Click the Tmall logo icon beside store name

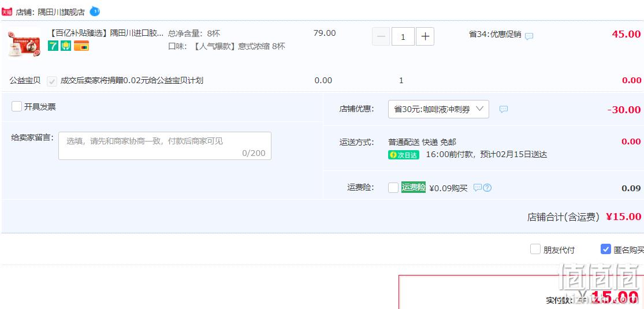click(7, 12)
